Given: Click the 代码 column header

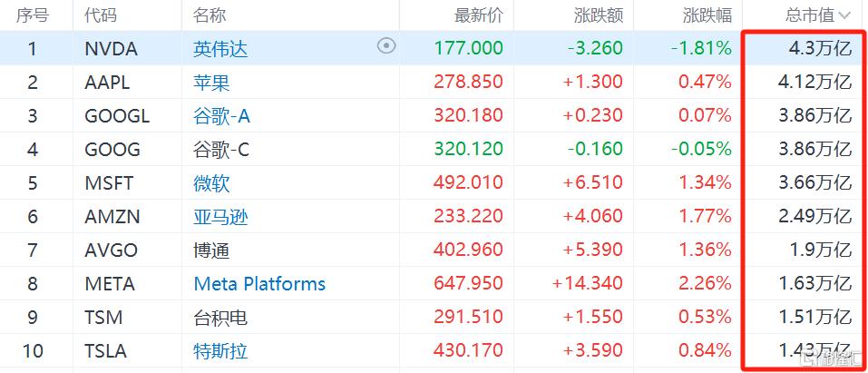Looking at the screenshot, I should tap(100, 15).
